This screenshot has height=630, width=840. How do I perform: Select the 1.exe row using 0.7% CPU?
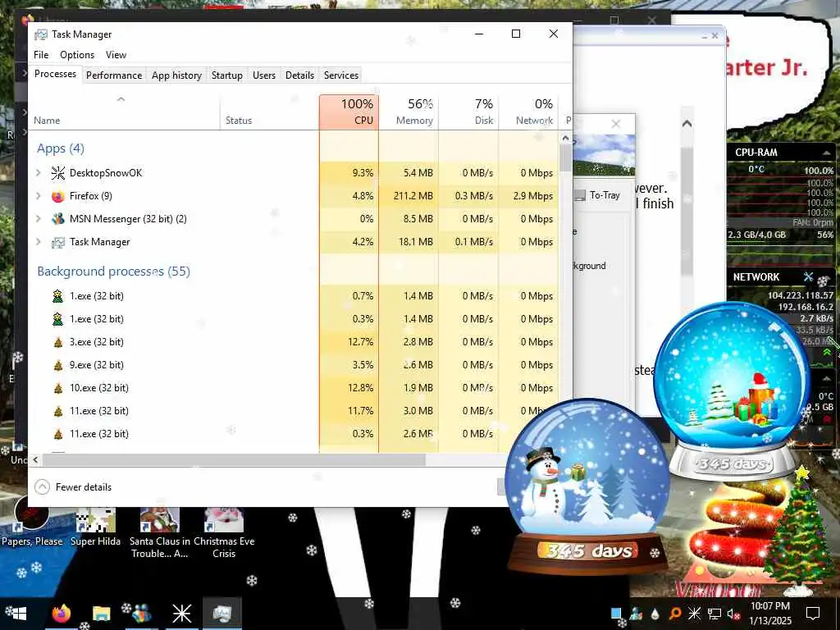[293, 295]
